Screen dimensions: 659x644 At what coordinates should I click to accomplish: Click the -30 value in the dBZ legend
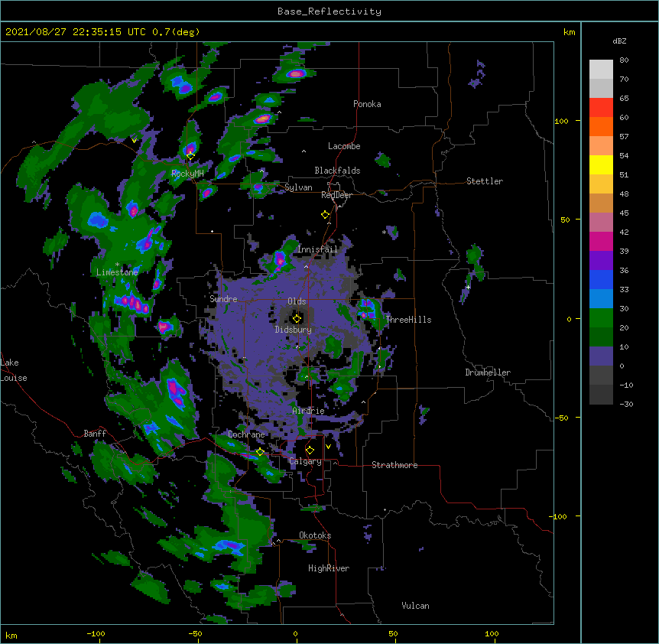626,404
